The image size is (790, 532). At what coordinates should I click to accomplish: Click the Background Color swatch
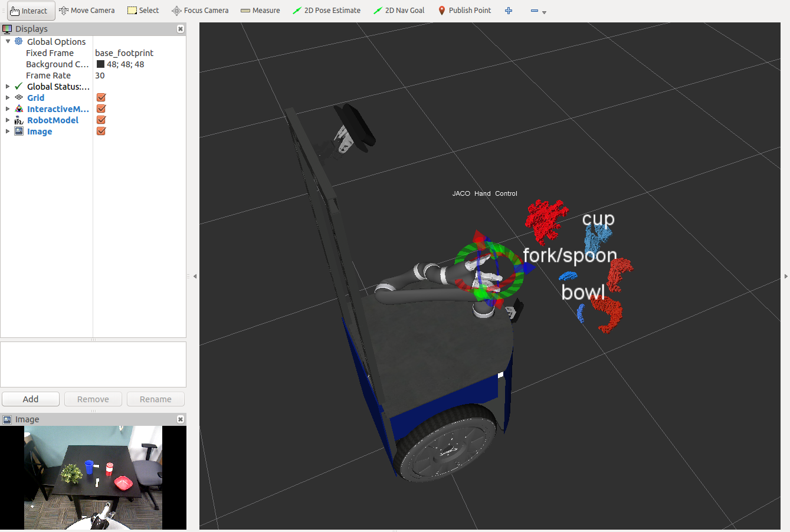pos(100,64)
